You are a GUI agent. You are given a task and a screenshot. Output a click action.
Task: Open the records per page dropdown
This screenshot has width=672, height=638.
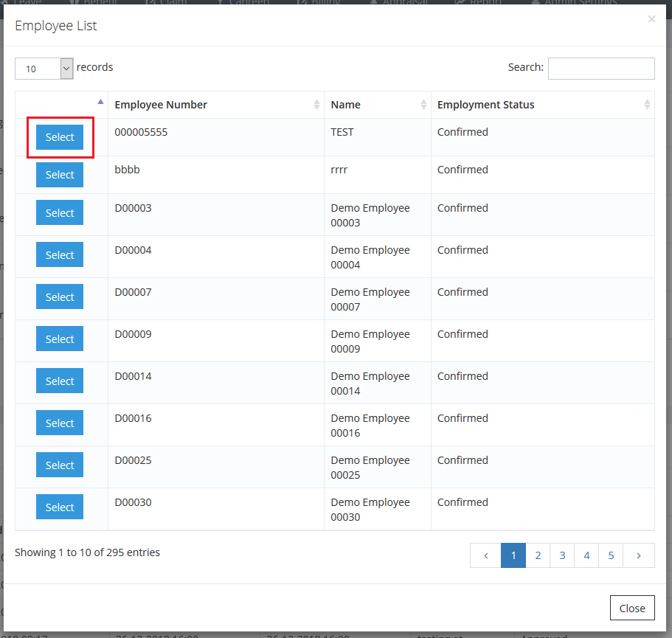[44, 69]
